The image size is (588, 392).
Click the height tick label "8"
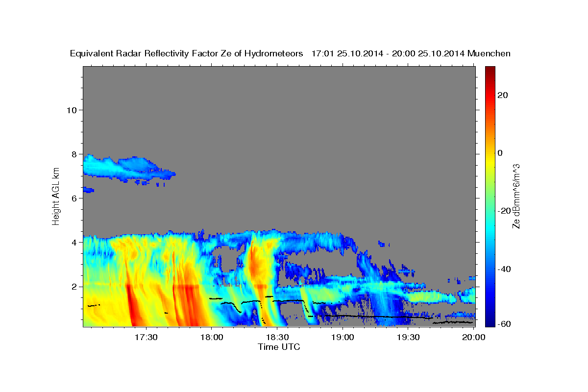pos(74,154)
